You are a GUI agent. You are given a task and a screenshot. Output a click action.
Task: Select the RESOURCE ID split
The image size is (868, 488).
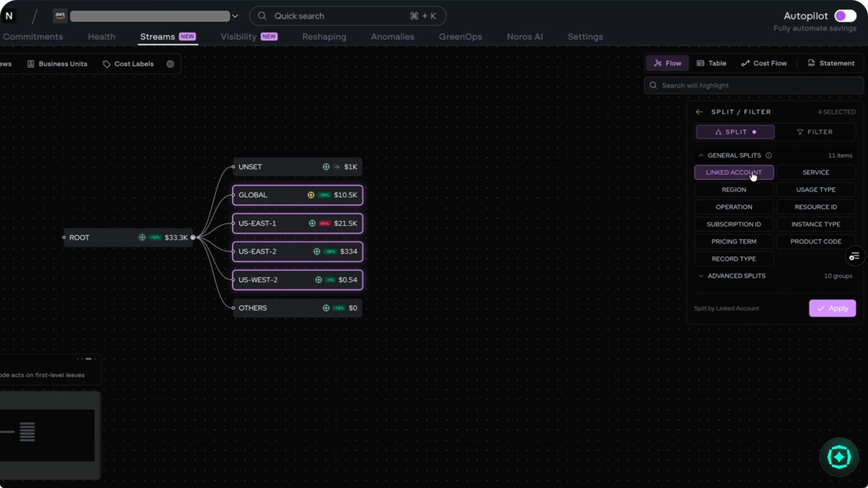816,207
